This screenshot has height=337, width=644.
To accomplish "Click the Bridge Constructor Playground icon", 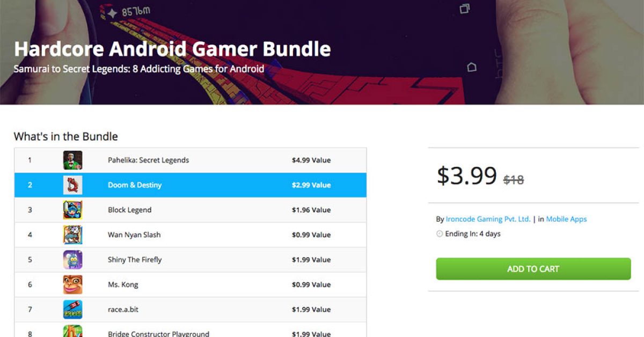I will (72, 332).
